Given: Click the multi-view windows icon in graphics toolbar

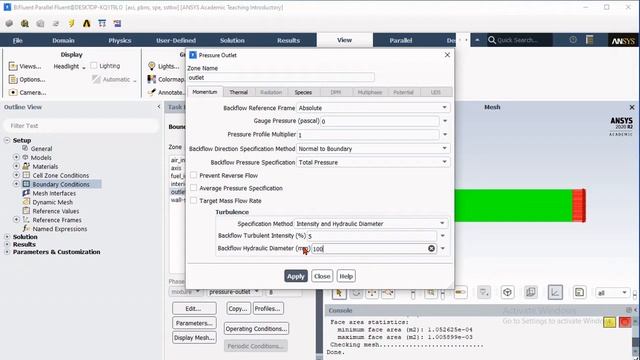Looking at the screenshot, I should point(531,292).
